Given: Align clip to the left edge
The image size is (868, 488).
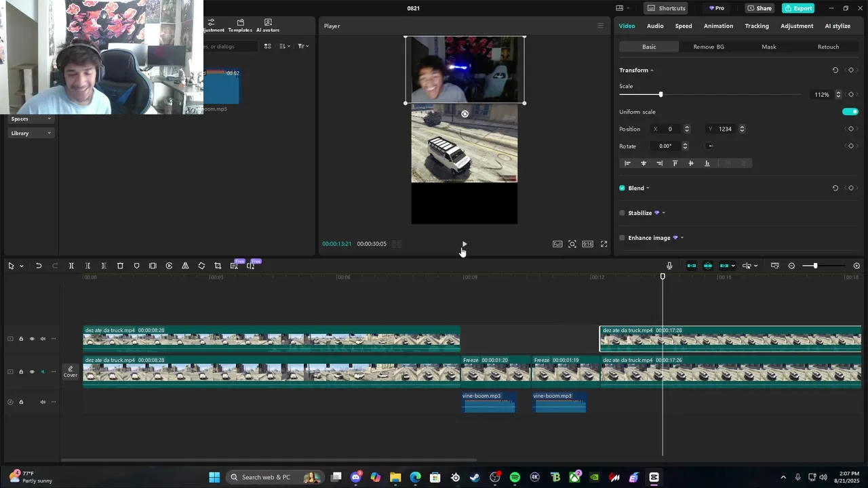Looking at the screenshot, I should point(627,163).
